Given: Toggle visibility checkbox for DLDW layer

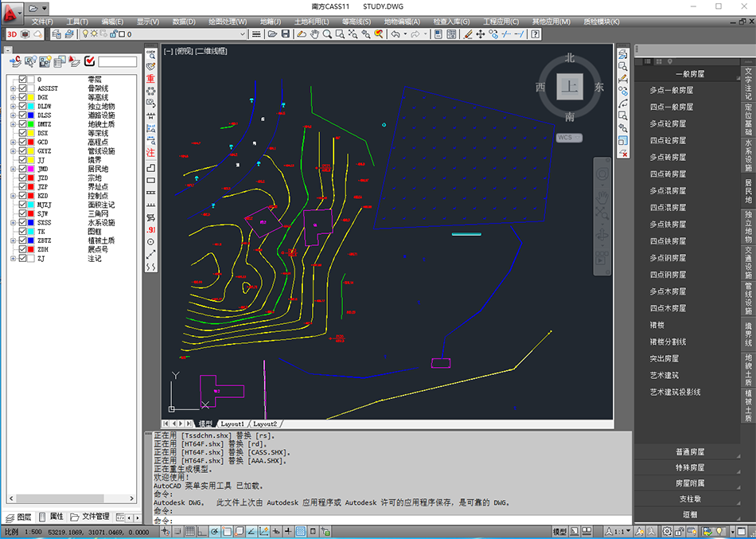Looking at the screenshot, I should [x=22, y=106].
